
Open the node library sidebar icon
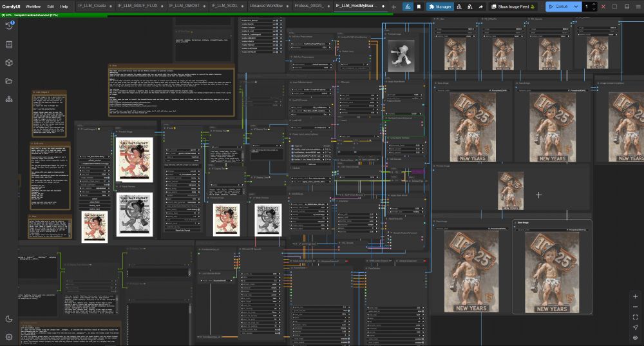coord(9,44)
